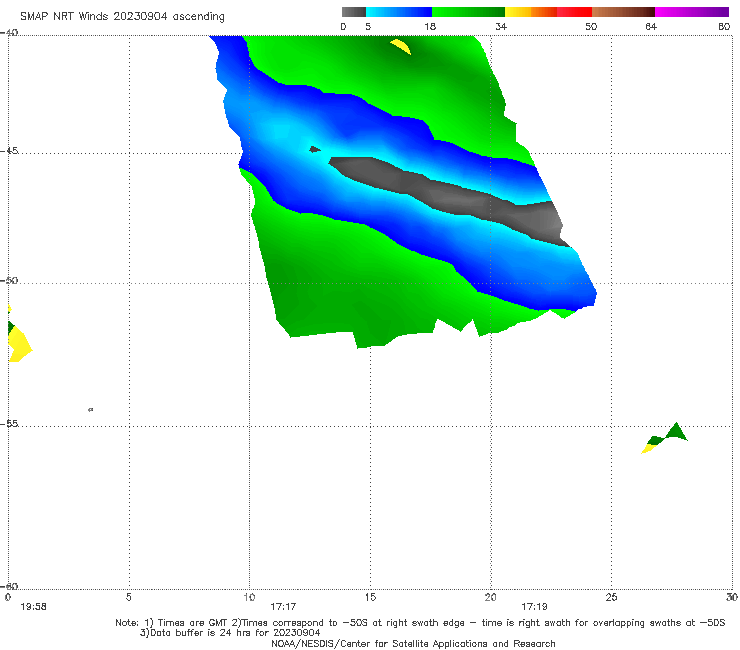Click the swath time '17:17'
This screenshot has width=740, height=650.
(x=283, y=607)
